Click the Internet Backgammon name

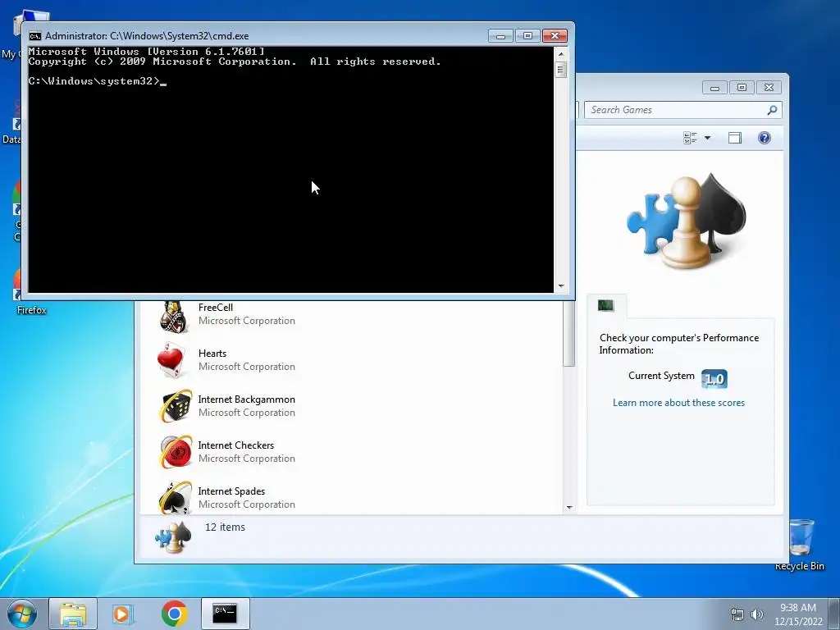pos(246,399)
